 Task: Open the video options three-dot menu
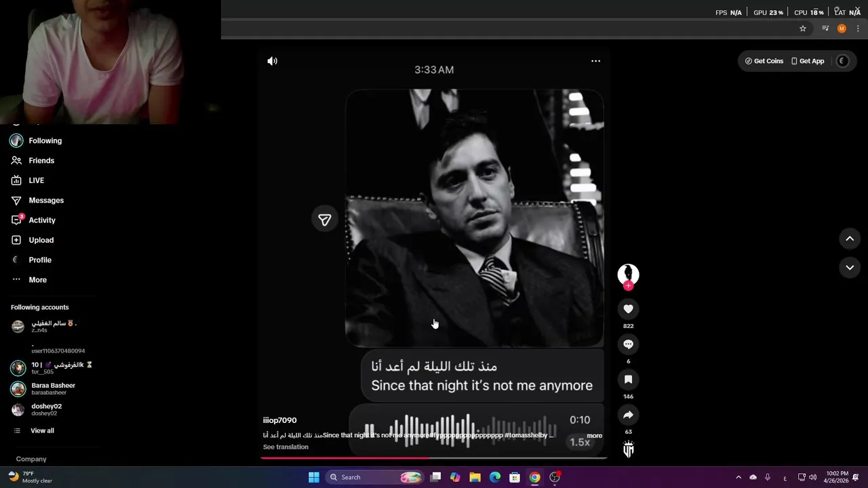[x=595, y=61]
